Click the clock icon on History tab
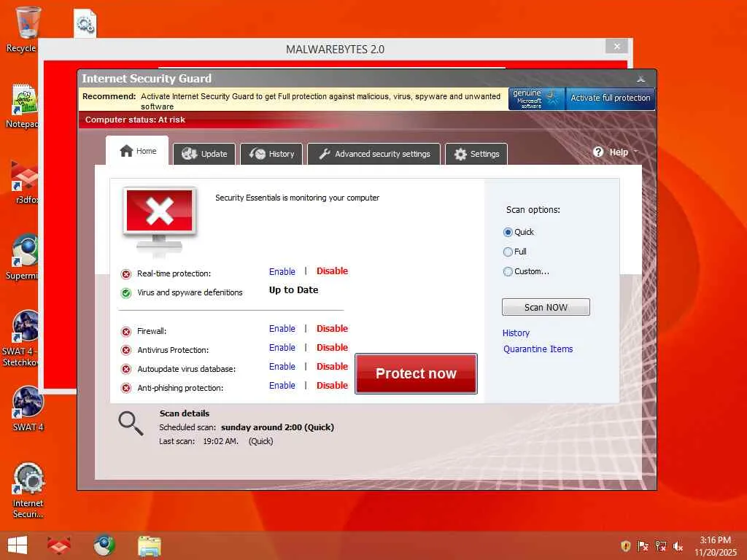This screenshot has height=560, width=747. tap(258, 154)
